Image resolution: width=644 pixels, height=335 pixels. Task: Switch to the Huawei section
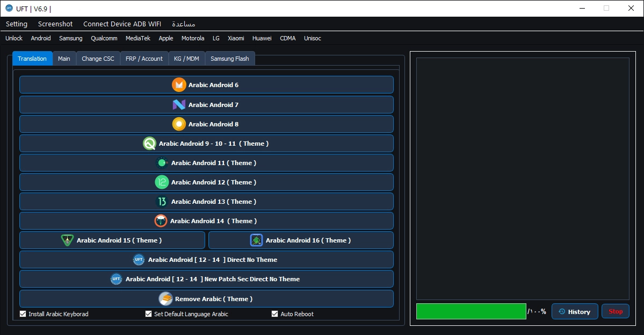[262, 38]
